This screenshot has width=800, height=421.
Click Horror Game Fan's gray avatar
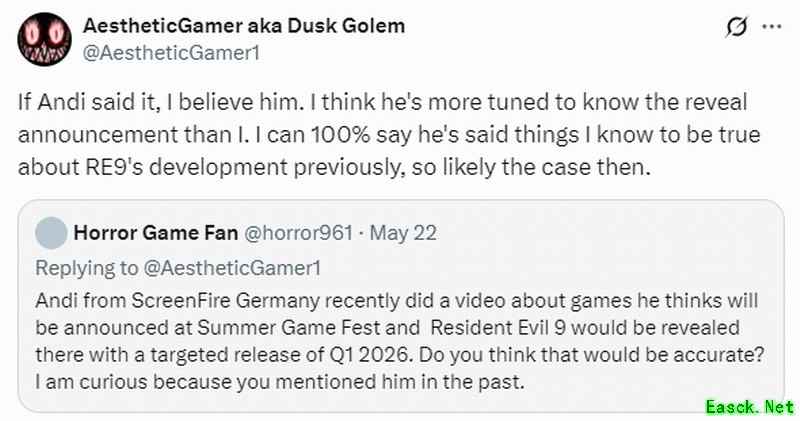click(x=51, y=234)
